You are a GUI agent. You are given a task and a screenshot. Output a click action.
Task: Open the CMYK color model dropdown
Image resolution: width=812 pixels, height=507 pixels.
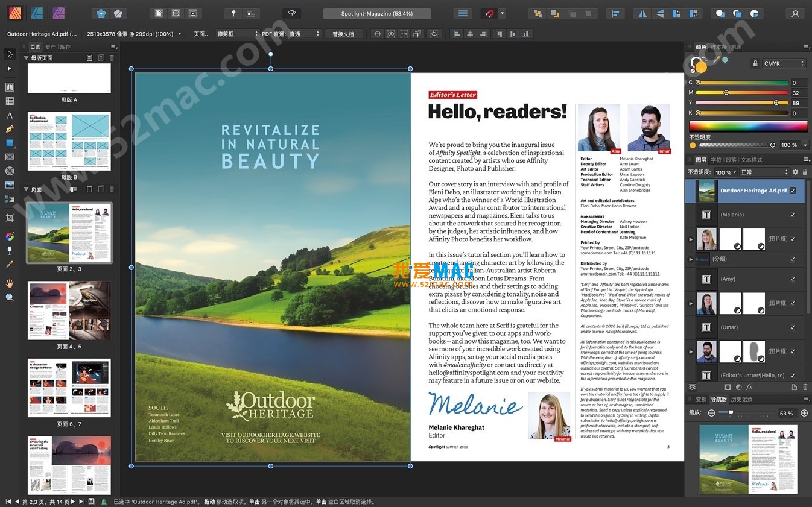(784, 63)
